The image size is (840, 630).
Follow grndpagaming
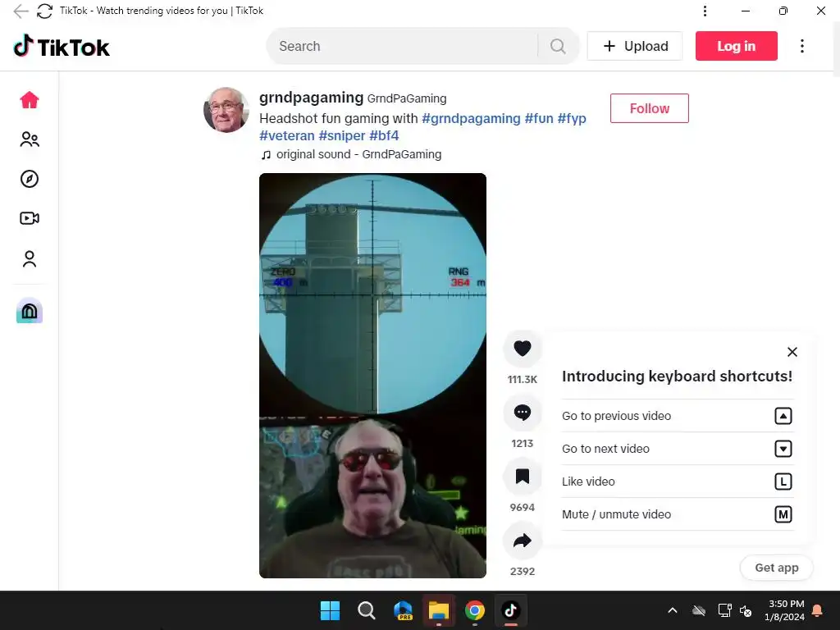(650, 108)
